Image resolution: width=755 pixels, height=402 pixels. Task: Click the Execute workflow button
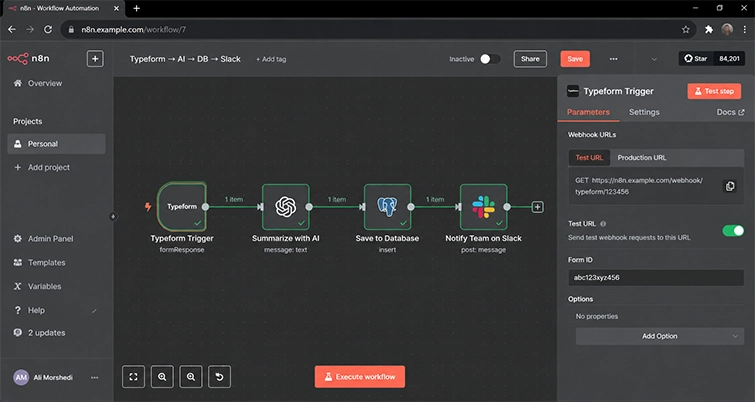(360, 376)
